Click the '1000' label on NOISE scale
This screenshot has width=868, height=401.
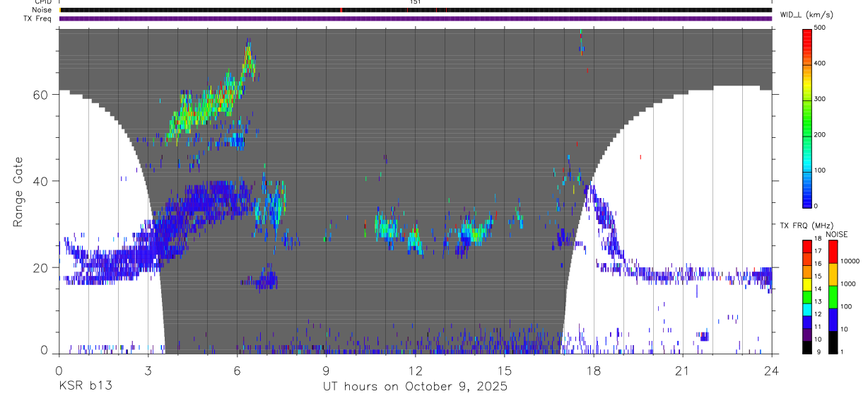[848, 284]
